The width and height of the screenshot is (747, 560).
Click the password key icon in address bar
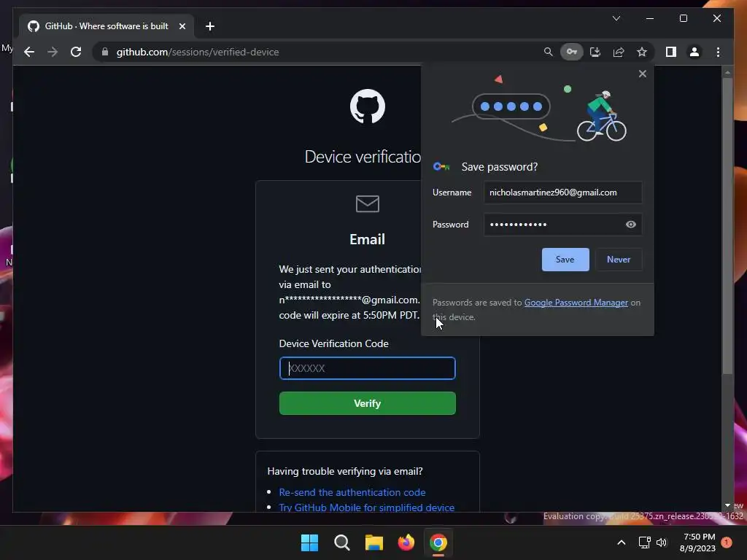click(572, 52)
